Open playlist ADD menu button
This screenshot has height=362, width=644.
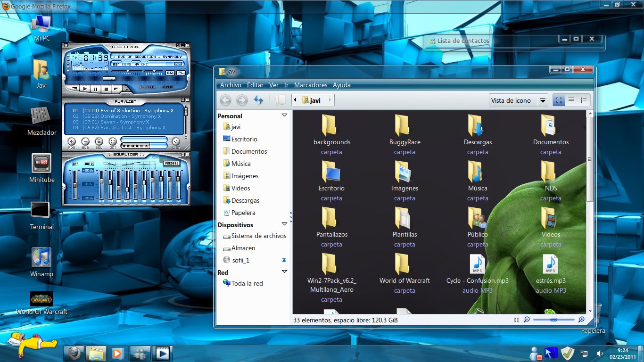pyautogui.click(x=72, y=142)
